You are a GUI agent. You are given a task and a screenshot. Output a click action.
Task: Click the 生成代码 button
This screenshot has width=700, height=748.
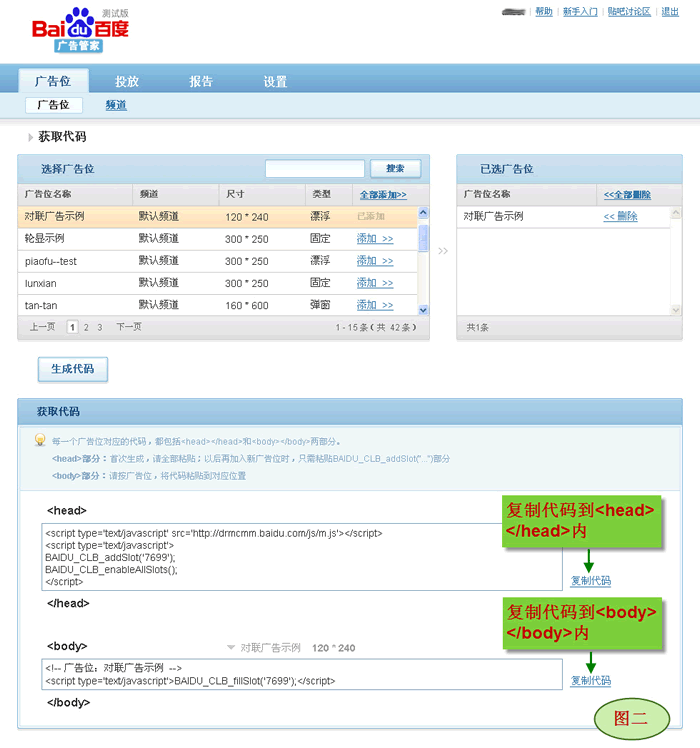point(73,369)
